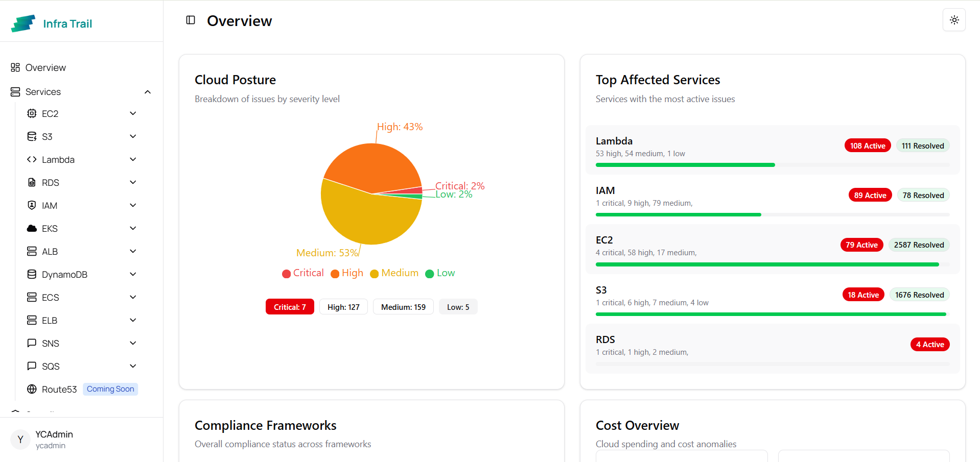Select the Lambda sidebar label

pyautogui.click(x=58, y=160)
